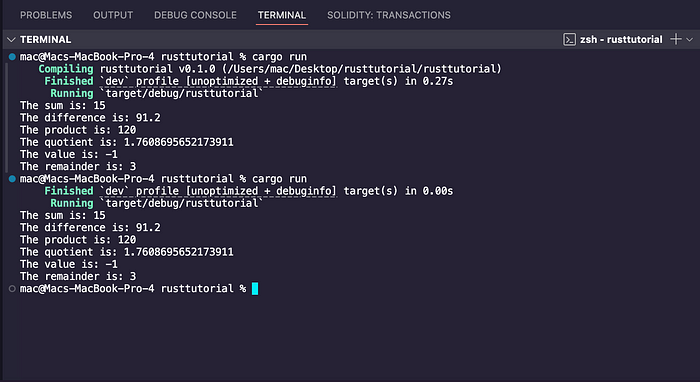Click the cyan terminal cursor block
This screenshot has height=382, width=700.
(x=255, y=289)
